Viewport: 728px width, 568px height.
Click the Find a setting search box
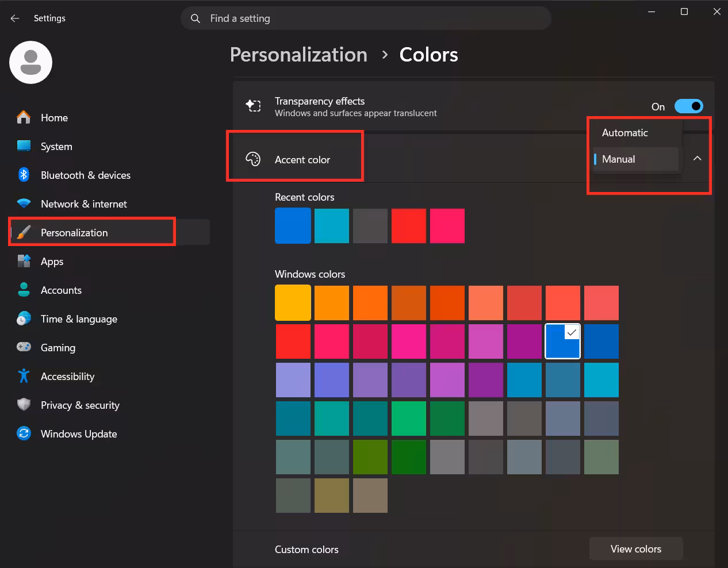(366, 18)
